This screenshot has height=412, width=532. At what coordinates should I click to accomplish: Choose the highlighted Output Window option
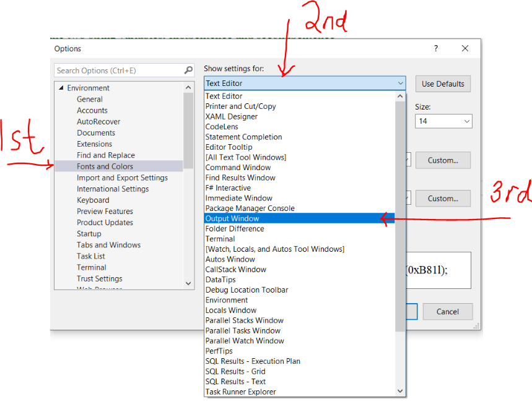coord(300,218)
